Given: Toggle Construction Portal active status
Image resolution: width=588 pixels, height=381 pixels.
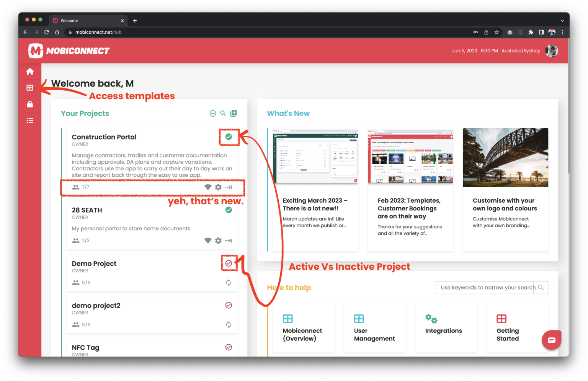Looking at the screenshot, I should pyautogui.click(x=229, y=137).
